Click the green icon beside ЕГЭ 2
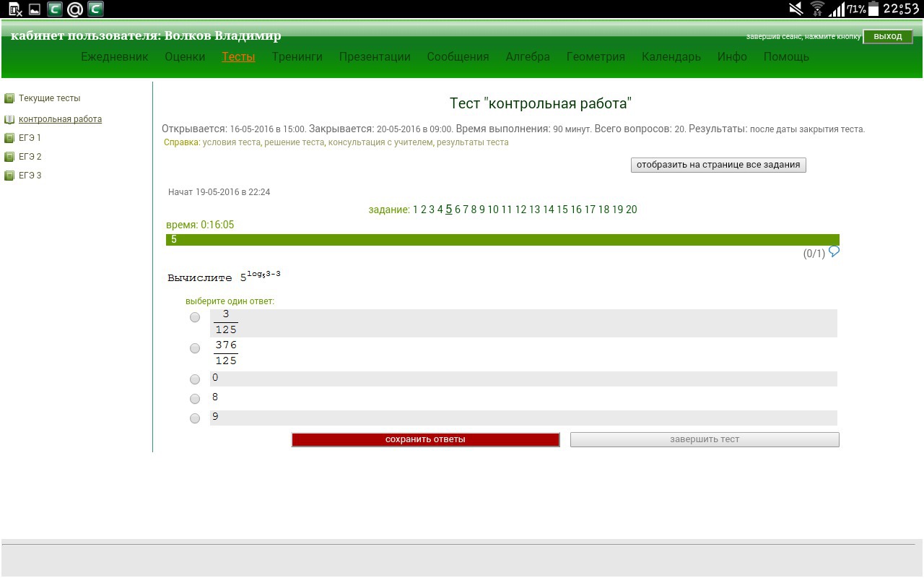The image size is (924, 578). click(x=9, y=157)
